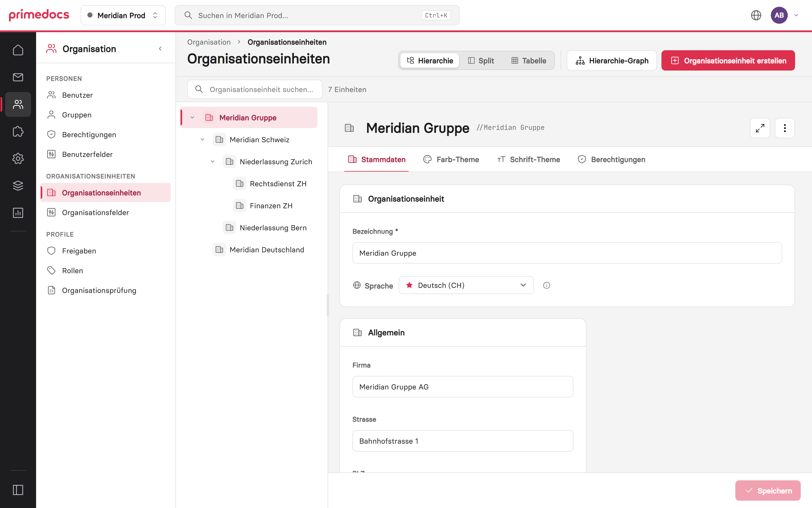Open Rollen in the sidebar
The width and height of the screenshot is (812, 508).
[106, 270]
